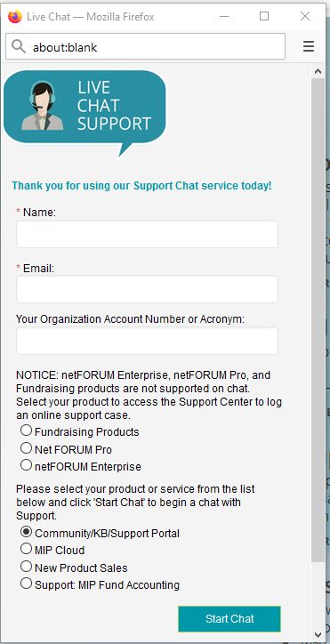330x644 pixels.
Task: Select Community/KB/Support Portal option
Action: click(x=27, y=532)
